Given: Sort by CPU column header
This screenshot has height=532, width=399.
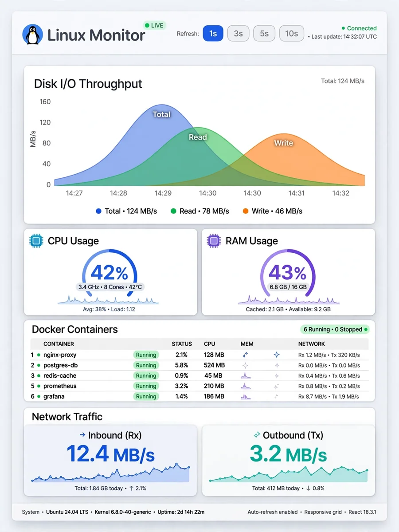Looking at the screenshot, I should (x=209, y=344).
